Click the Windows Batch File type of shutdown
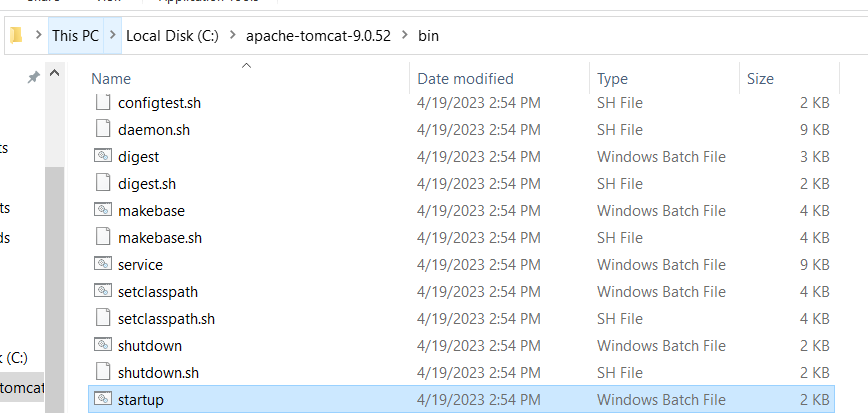 (661, 345)
